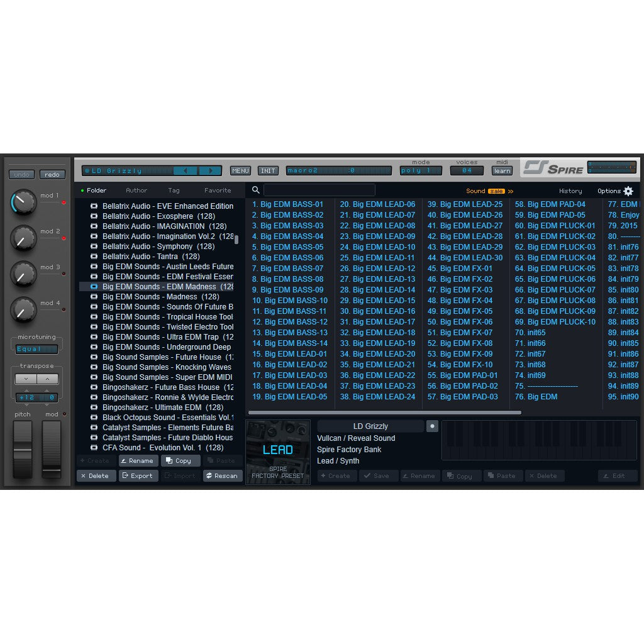The width and height of the screenshot is (644, 644).
Task: Click the search magnifier icon
Action: click(255, 189)
